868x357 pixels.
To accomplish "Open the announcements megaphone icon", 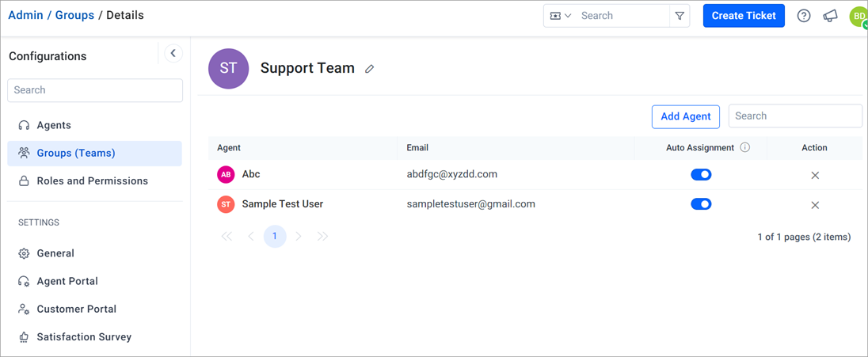I will pyautogui.click(x=830, y=16).
